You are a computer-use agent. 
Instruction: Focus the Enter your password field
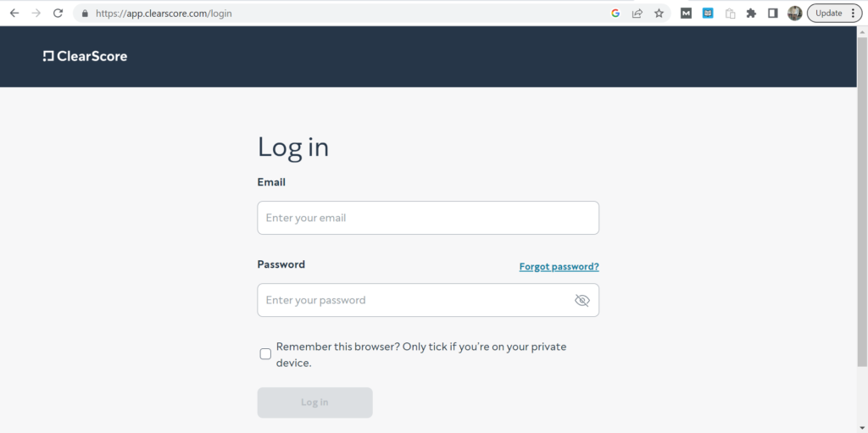(415, 300)
